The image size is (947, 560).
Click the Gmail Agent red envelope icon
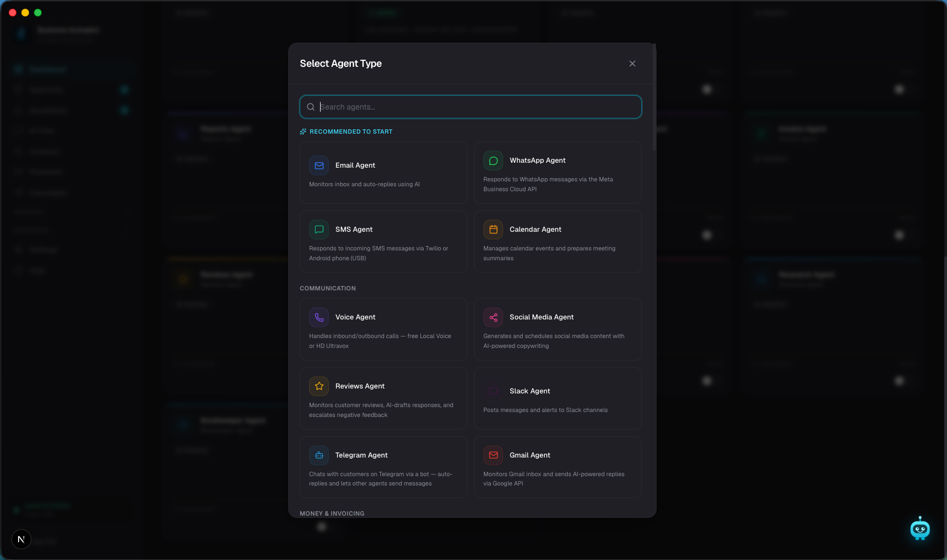[493, 455]
